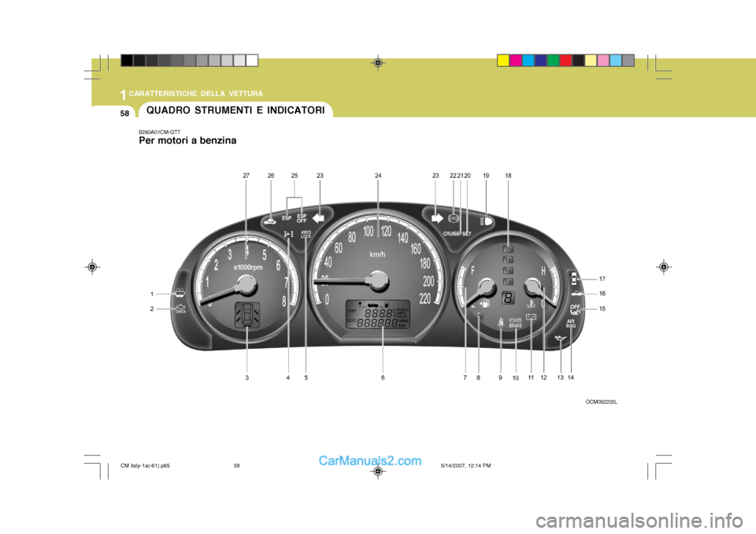Click the P gear position indicator
756x534 pixels.
click(508, 249)
